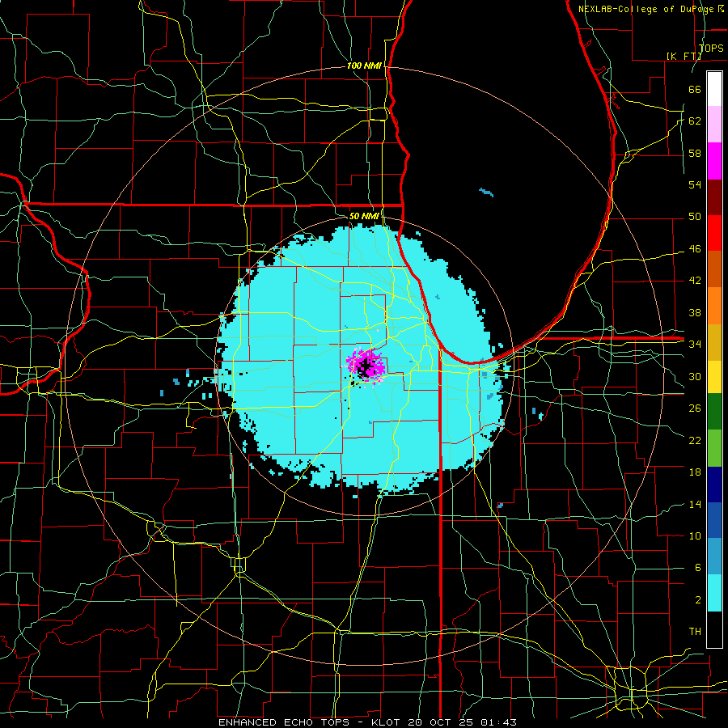728x728 pixels.
Task: Click the cyan legend swatch
Action: point(714,593)
